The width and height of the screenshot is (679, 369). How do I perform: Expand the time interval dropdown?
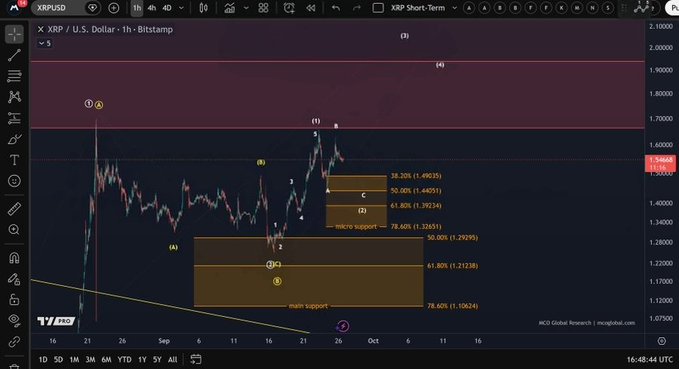[x=181, y=8]
